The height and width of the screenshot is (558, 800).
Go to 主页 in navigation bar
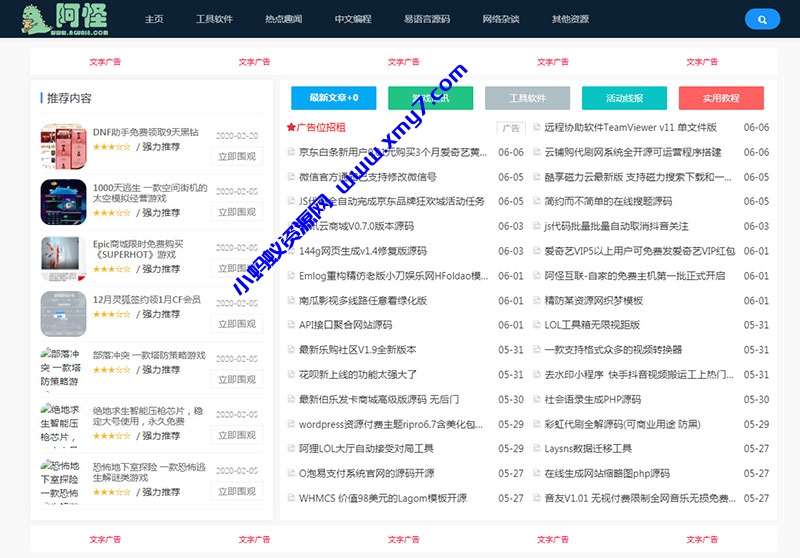(x=154, y=19)
